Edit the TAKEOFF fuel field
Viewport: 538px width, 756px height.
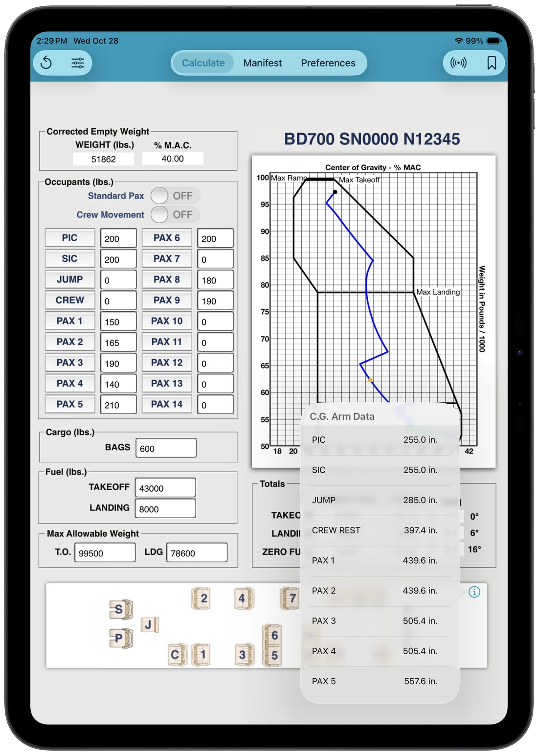coord(165,488)
